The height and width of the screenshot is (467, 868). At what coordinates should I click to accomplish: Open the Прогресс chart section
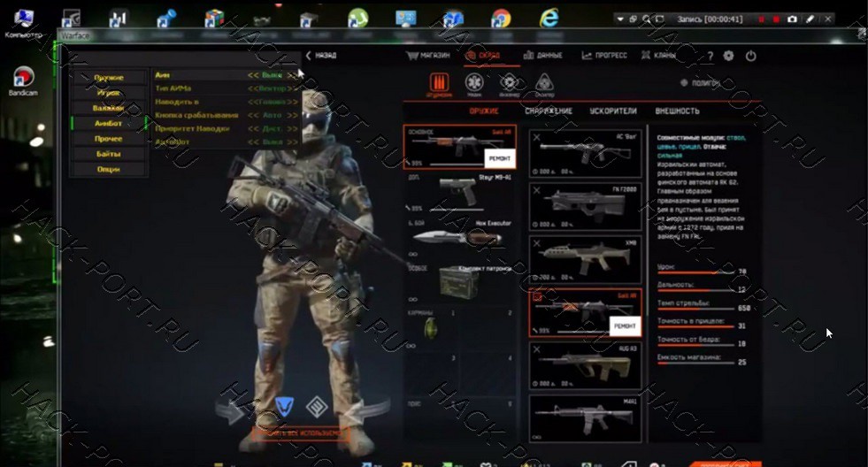pos(604,56)
